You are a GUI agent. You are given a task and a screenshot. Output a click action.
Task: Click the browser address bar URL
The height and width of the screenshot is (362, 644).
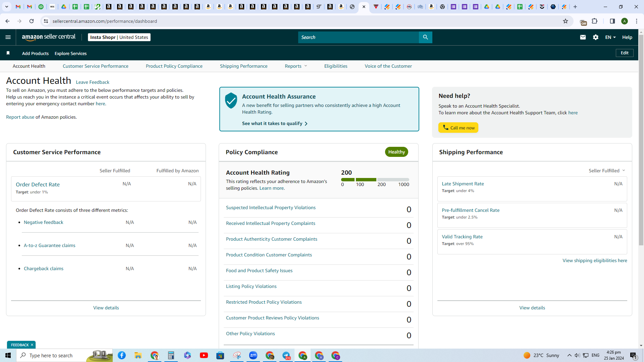click(x=105, y=21)
